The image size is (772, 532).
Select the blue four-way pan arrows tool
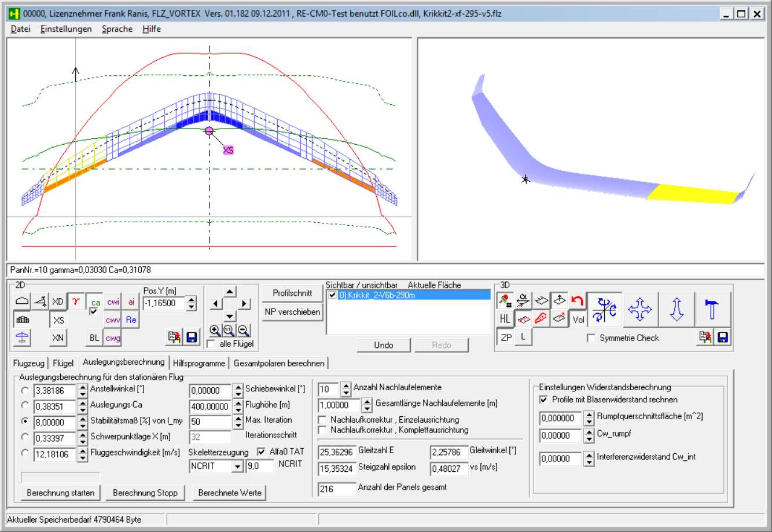639,309
